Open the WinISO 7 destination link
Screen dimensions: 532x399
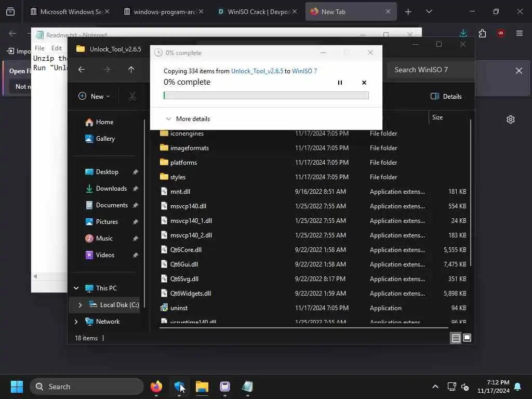coord(304,71)
